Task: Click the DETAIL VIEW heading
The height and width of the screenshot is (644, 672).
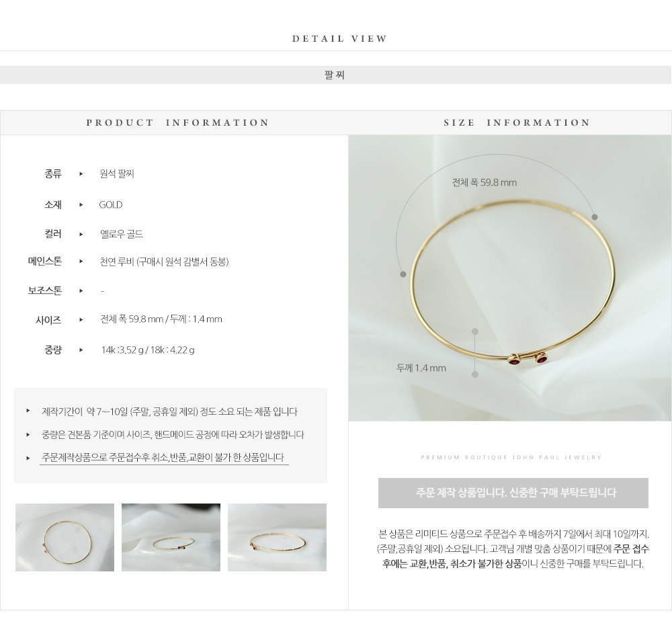Action: coord(339,38)
